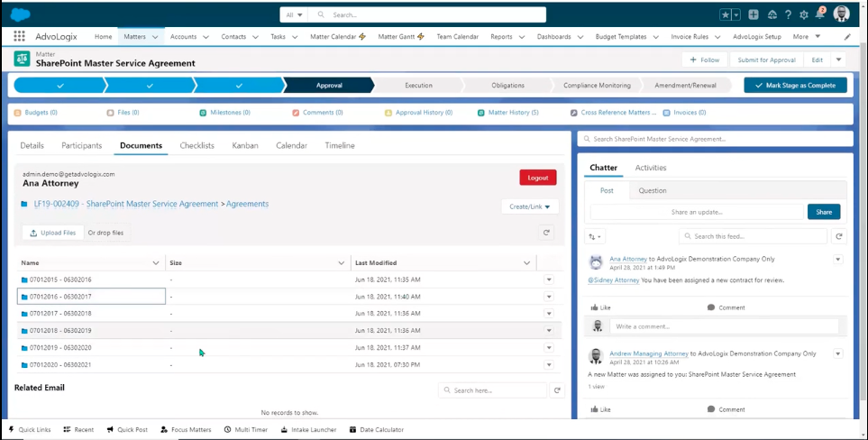Open the Activities tab

click(650, 168)
